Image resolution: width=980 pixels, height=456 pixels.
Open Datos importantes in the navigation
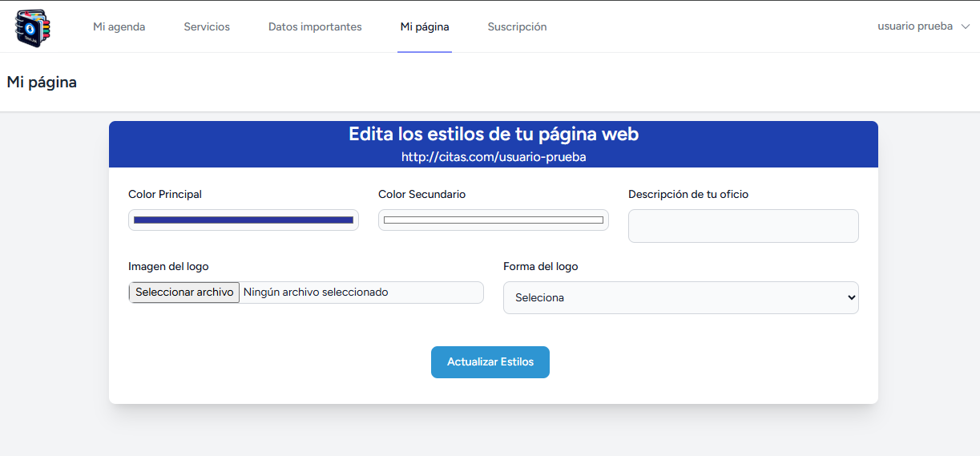[315, 26]
